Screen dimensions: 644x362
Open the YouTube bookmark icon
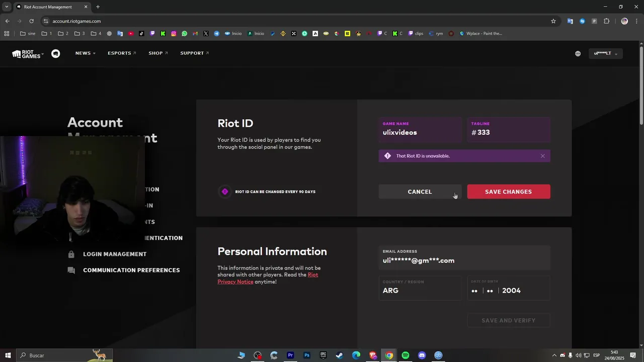(131, 34)
